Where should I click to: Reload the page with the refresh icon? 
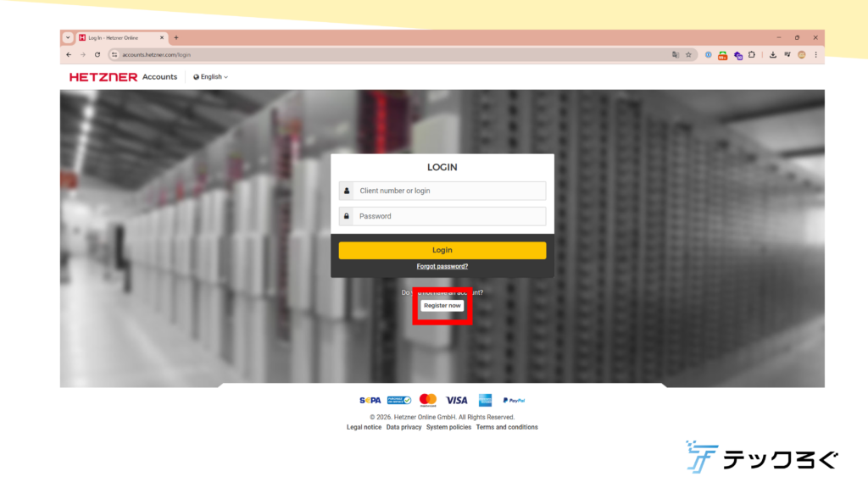(x=97, y=54)
